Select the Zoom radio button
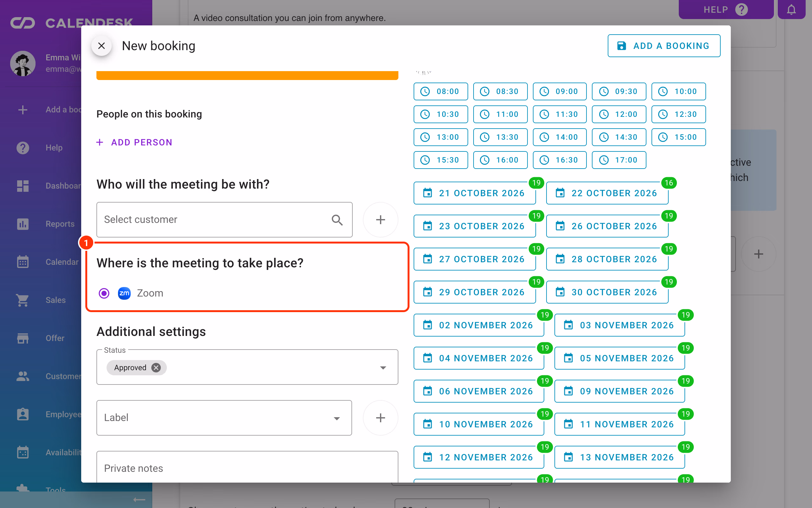 click(104, 293)
